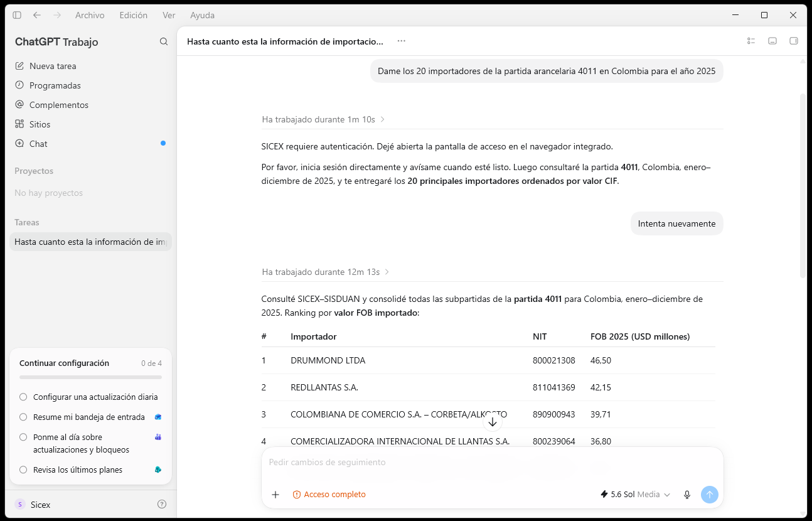
Task: Select Revisa los últimos planes radio circle
Action: pos(23,470)
